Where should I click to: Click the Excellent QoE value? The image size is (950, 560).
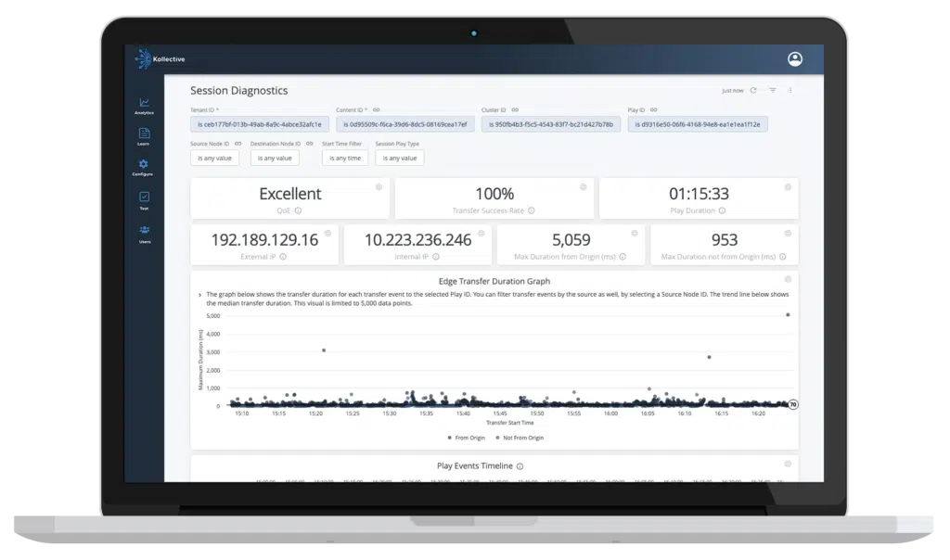point(290,194)
